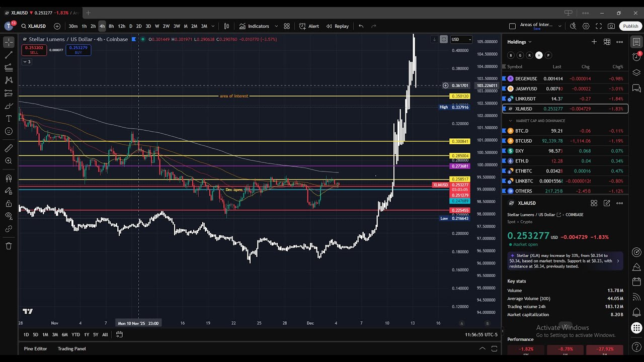Start bar Replay mode
The height and width of the screenshot is (362, 644).
[x=337, y=26]
